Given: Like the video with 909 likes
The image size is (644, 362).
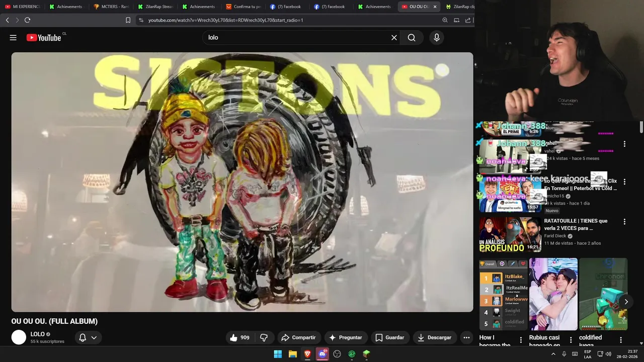Looking at the screenshot, I should [239, 337].
